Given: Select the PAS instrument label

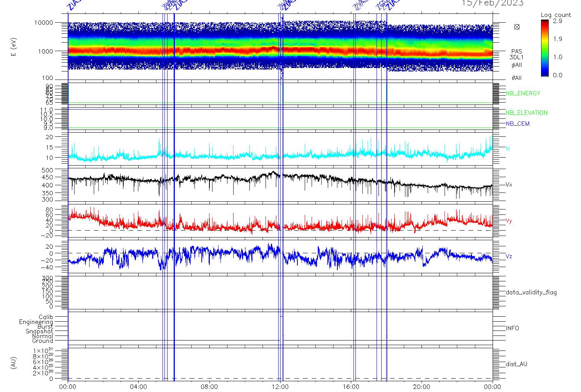Looking at the screenshot, I should [516, 51].
